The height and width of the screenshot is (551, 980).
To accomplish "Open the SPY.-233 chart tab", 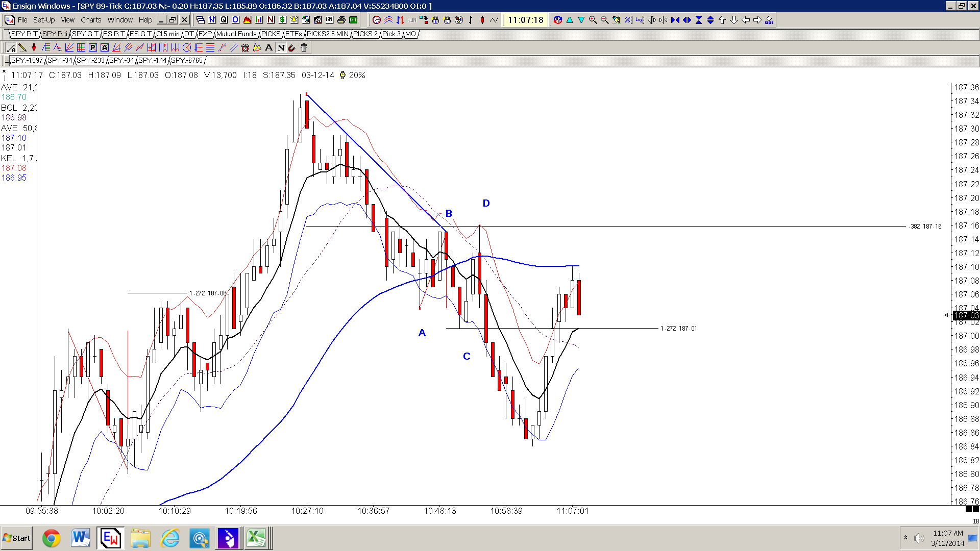I will [90, 60].
